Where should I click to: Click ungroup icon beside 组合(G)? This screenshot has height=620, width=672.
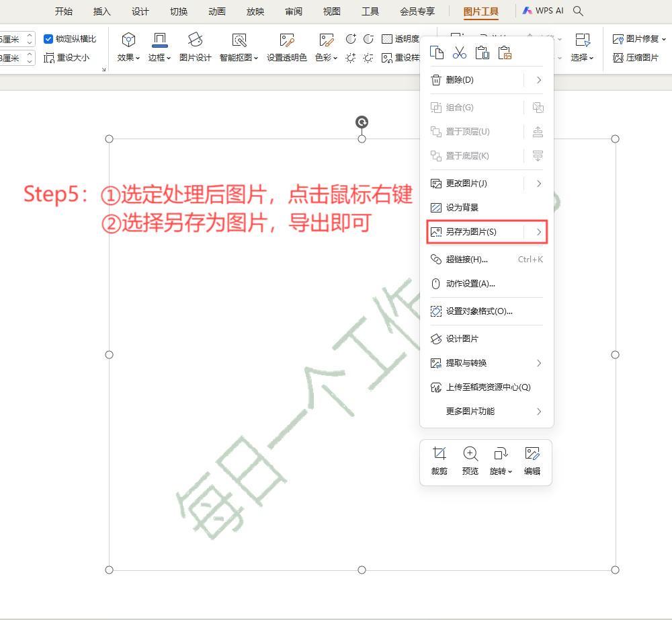coord(538,108)
